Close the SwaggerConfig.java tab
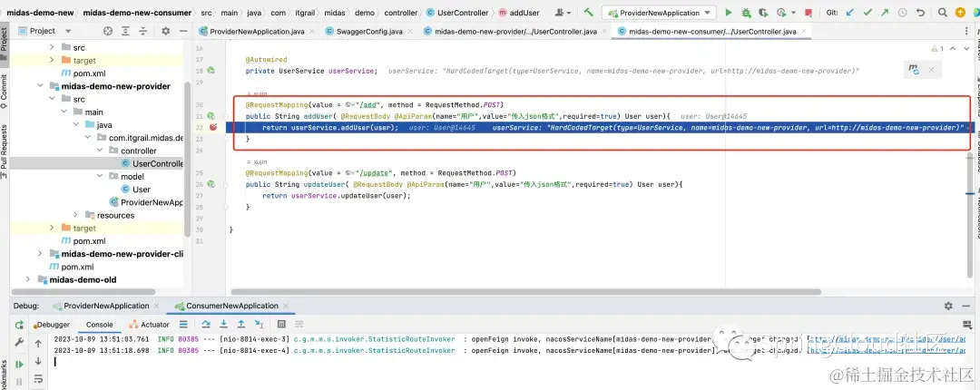The image size is (980, 390). coord(409,31)
